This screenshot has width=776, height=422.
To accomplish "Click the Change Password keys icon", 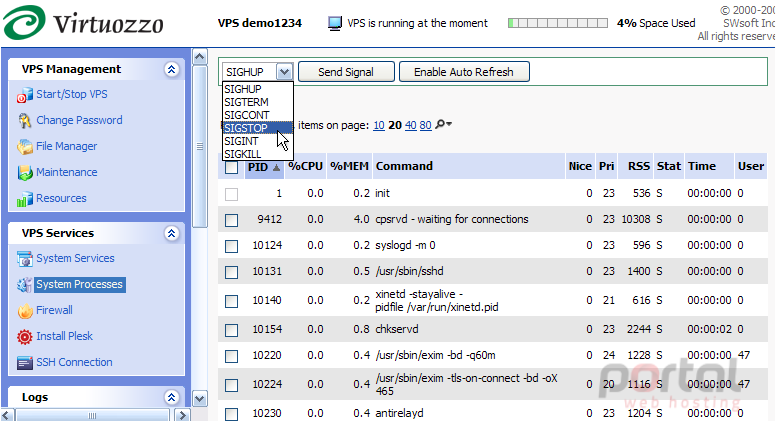I will click(x=25, y=121).
